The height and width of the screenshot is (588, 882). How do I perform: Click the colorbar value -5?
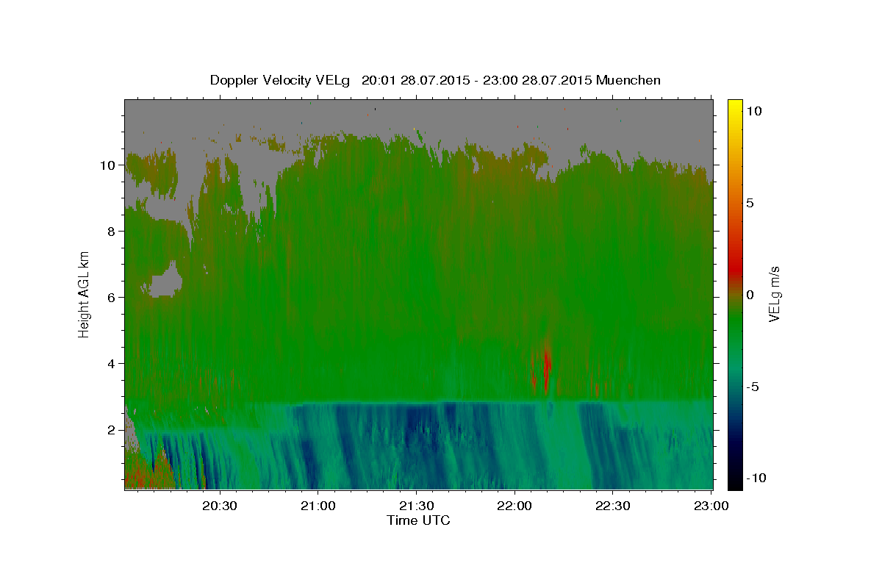point(753,387)
